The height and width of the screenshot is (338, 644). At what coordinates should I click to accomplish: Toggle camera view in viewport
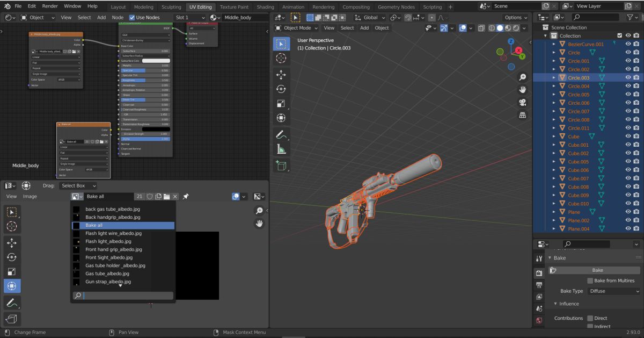[522, 102]
